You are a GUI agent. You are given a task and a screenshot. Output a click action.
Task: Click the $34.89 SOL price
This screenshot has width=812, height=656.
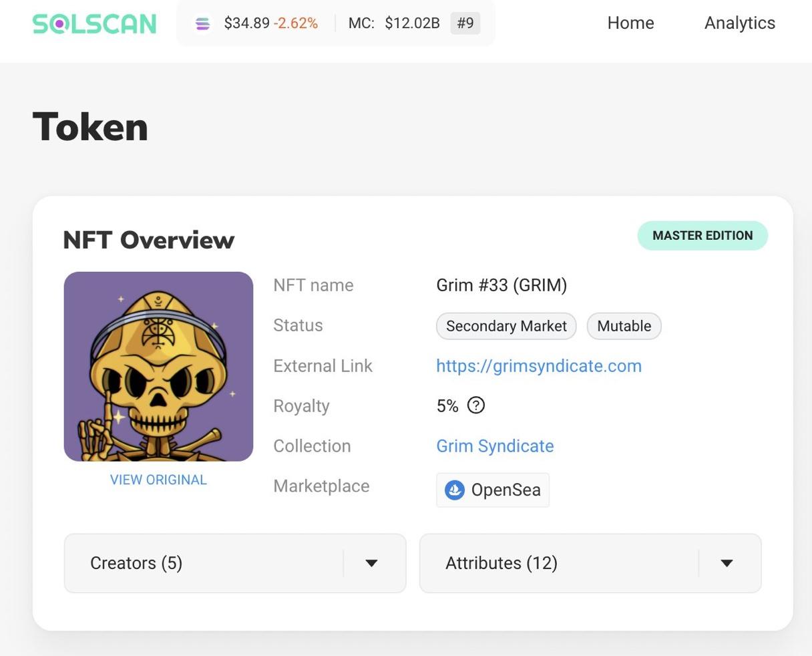[246, 23]
